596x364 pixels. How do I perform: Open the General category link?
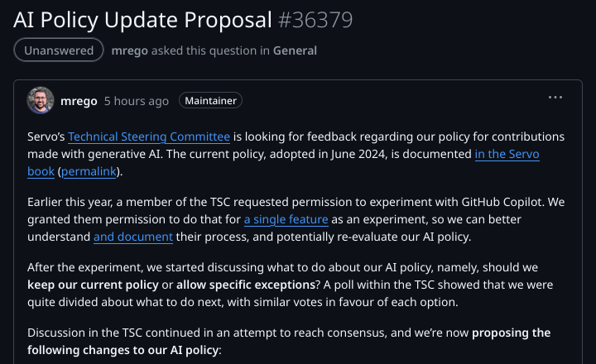[x=294, y=50]
